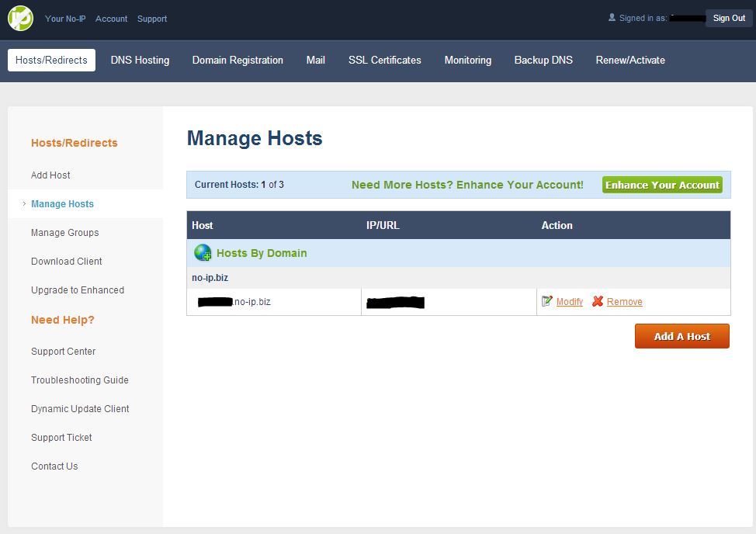Click the Modify link for the host
The width and height of the screenshot is (756, 534).
pyautogui.click(x=570, y=302)
